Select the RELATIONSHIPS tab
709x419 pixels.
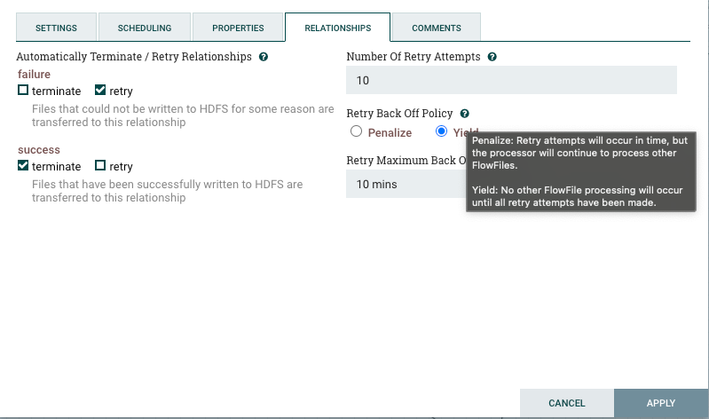pos(338,28)
